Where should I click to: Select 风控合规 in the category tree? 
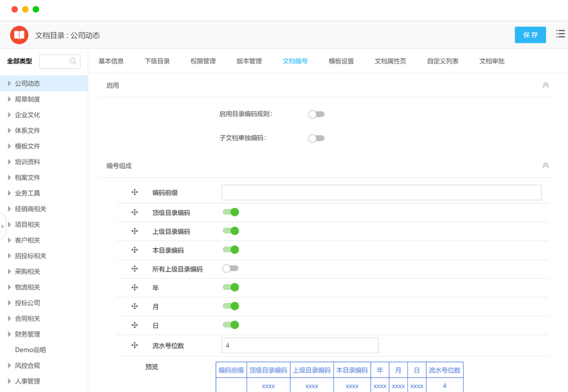tap(27, 365)
